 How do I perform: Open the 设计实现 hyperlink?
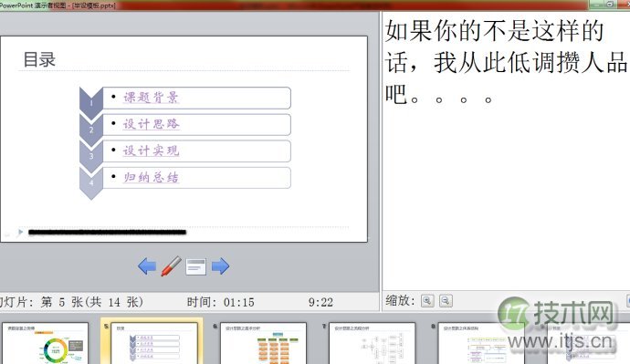[151, 151]
